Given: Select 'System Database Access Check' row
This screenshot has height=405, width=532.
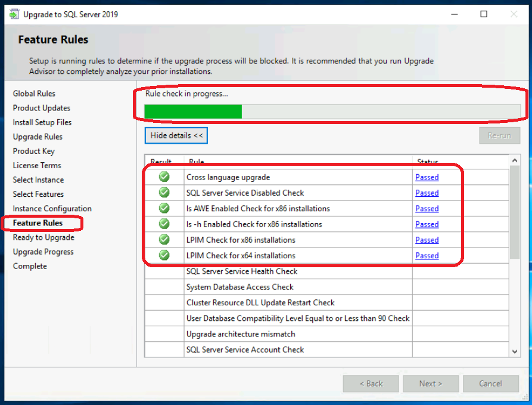Looking at the screenshot, I should pos(326,287).
